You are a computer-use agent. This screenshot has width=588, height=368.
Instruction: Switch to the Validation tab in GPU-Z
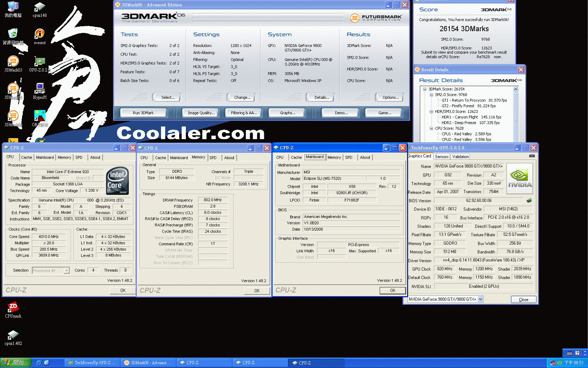(x=460, y=157)
